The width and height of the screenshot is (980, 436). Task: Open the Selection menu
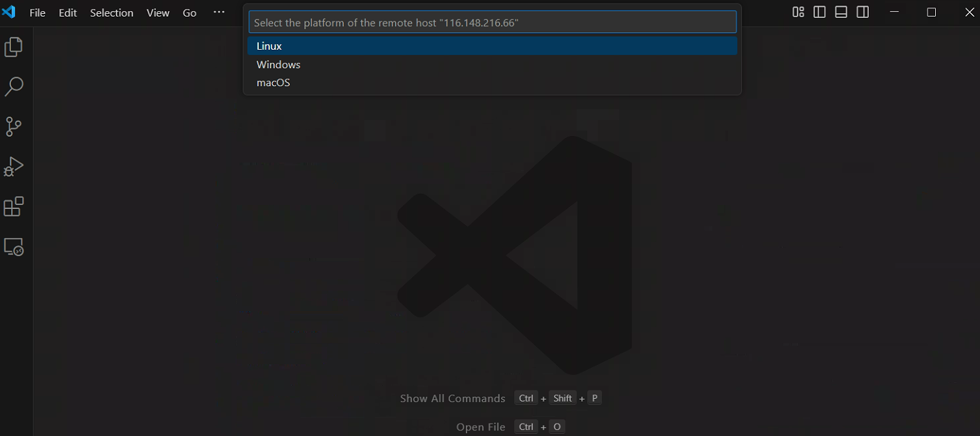pyautogui.click(x=112, y=12)
